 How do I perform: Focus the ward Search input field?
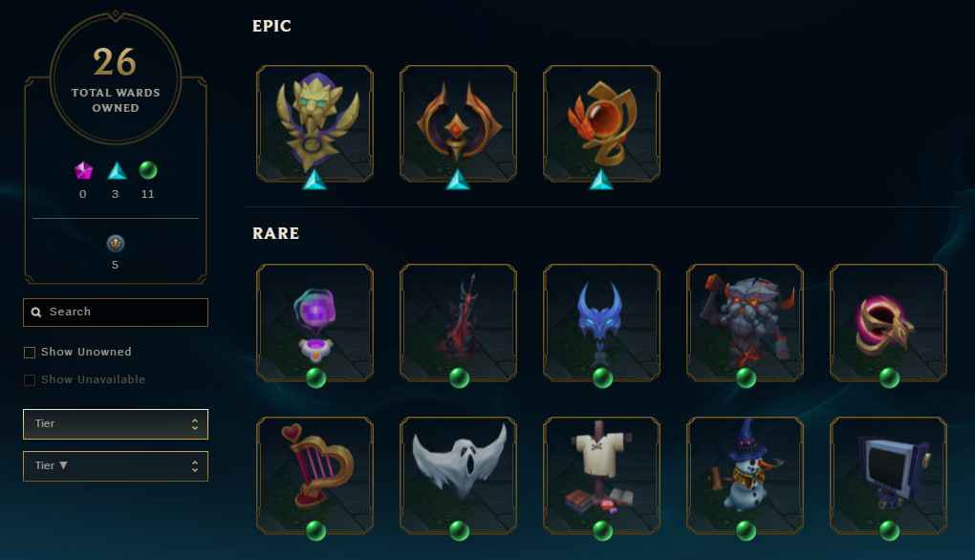pyautogui.click(x=116, y=312)
